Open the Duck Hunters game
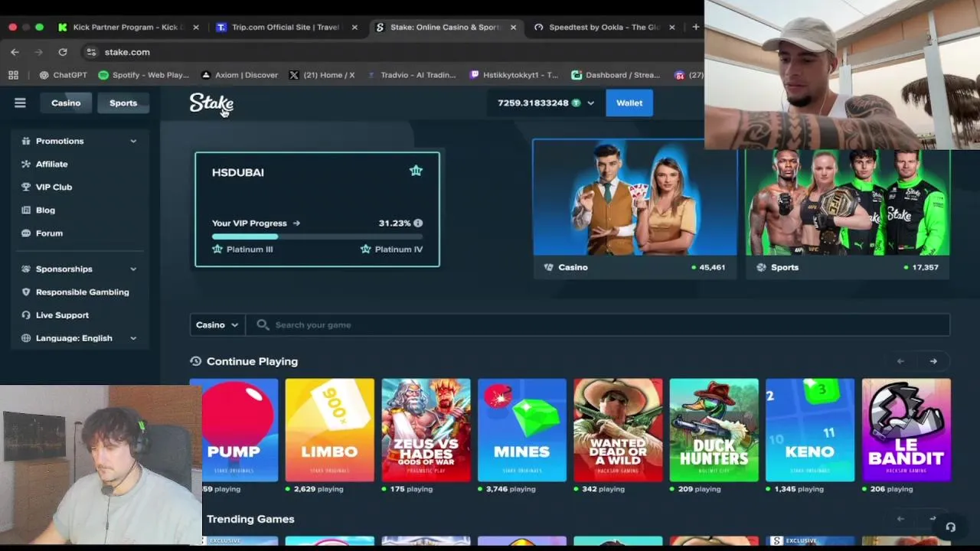980x551 pixels. coord(714,430)
